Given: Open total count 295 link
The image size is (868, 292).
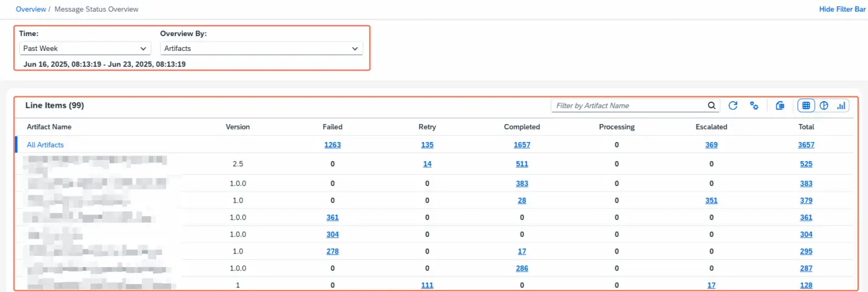Looking at the screenshot, I should point(806,251).
